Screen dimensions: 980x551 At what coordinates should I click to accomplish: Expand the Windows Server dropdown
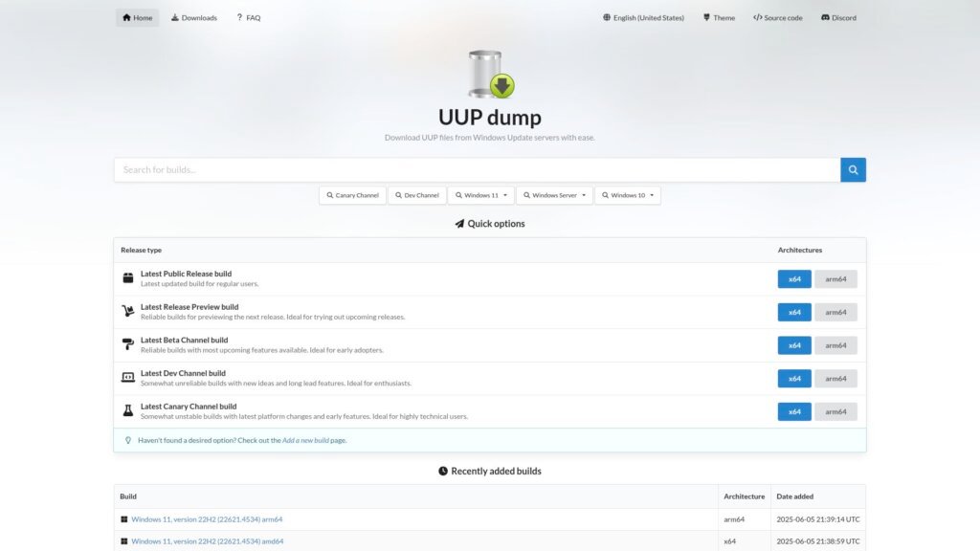pyautogui.click(x=555, y=195)
